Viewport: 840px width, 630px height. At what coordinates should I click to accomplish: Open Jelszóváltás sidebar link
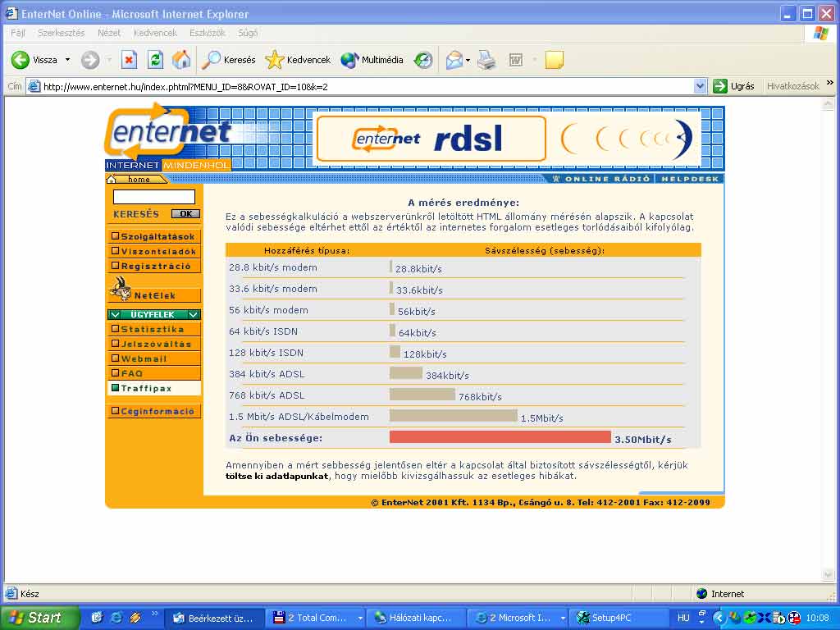click(x=153, y=344)
